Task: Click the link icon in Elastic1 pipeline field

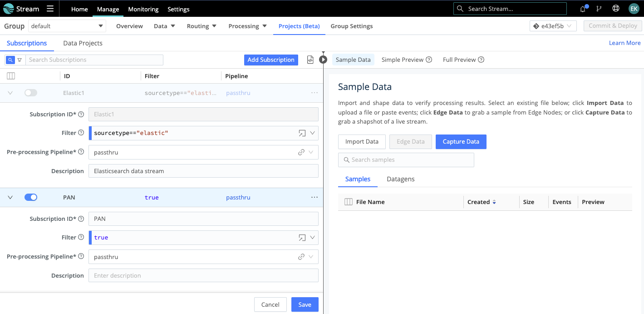Action: [x=301, y=152]
